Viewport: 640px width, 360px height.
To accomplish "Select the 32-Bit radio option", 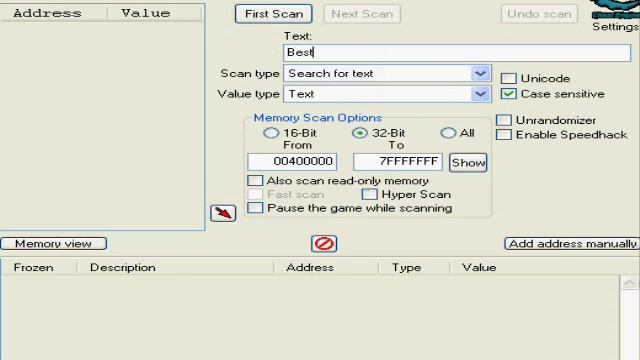I will [360, 133].
